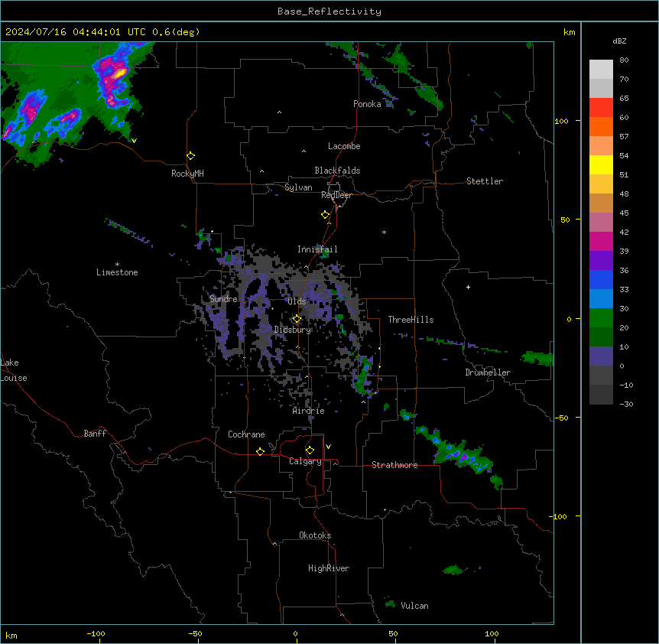The height and width of the screenshot is (644, 659).
Task: Click the dBZ legend heading
Action: click(x=619, y=41)
